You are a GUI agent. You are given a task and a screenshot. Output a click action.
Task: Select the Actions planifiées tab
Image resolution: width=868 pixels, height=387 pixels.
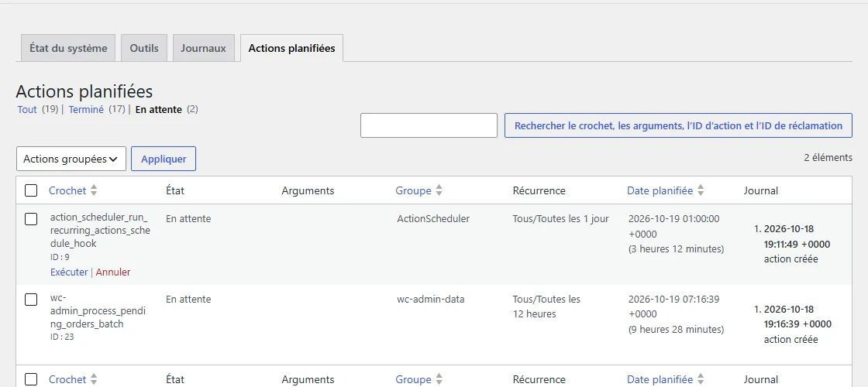pos(291,48)
